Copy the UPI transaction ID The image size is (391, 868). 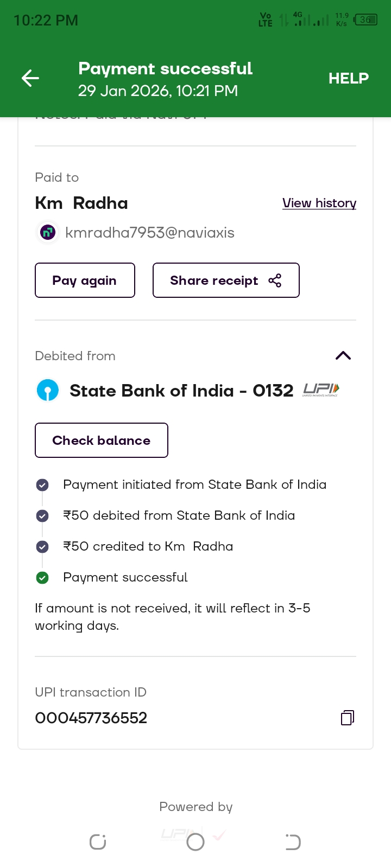click(x=347, y=718)
